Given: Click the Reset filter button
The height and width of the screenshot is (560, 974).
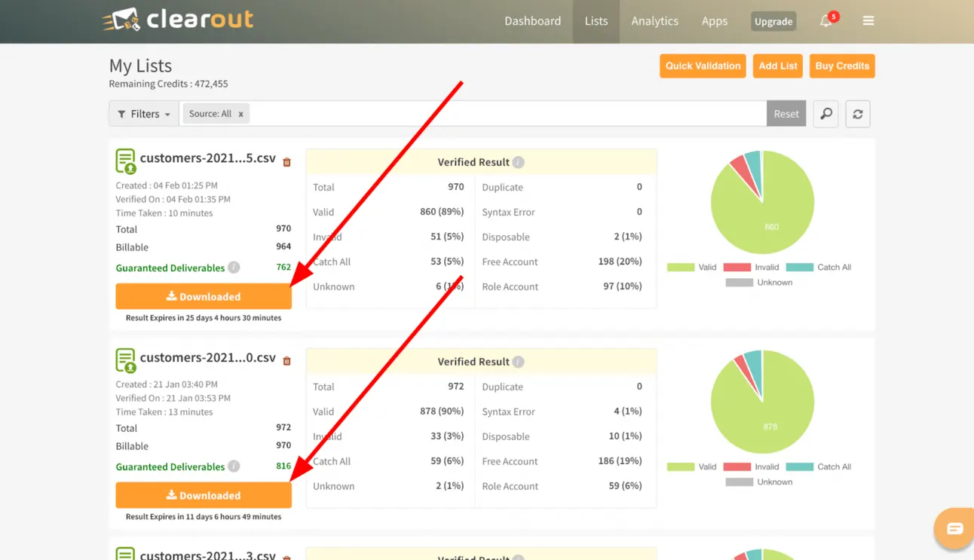Looking at the screenshot, I should [x=786, y=114].
